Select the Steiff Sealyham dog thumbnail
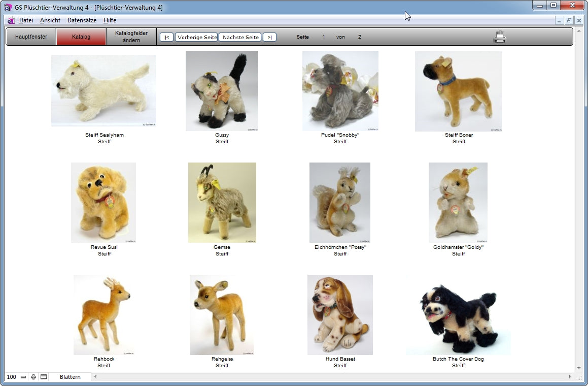 coord(103,90)
